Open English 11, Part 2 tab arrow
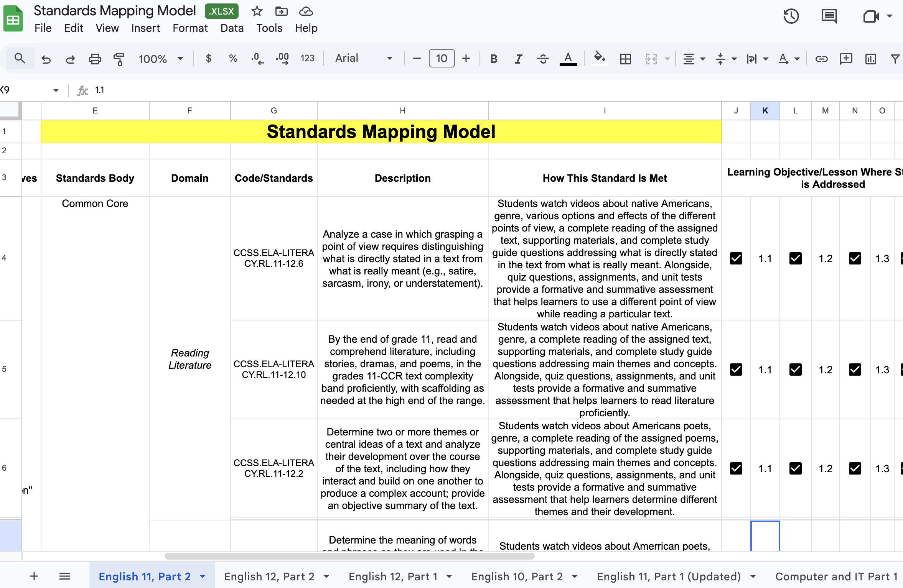903x588 pixels. 203,577
